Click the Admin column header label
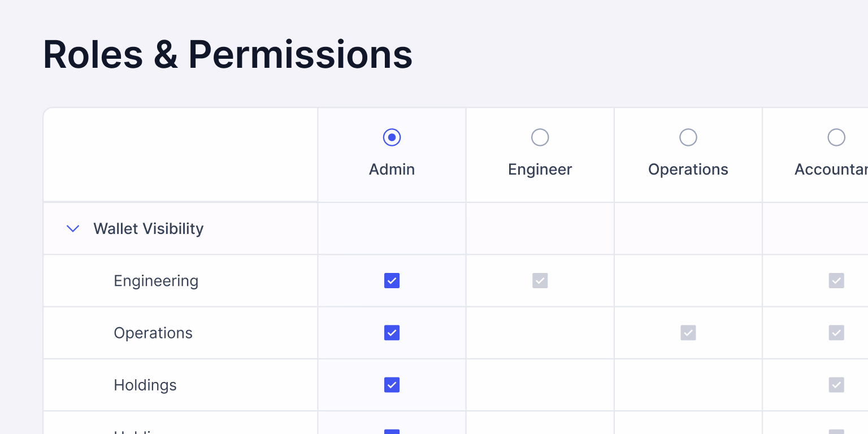 coord(392,170)
